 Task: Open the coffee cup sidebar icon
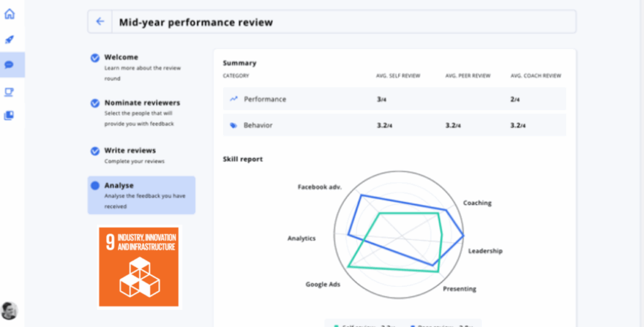tap(9, 92)
